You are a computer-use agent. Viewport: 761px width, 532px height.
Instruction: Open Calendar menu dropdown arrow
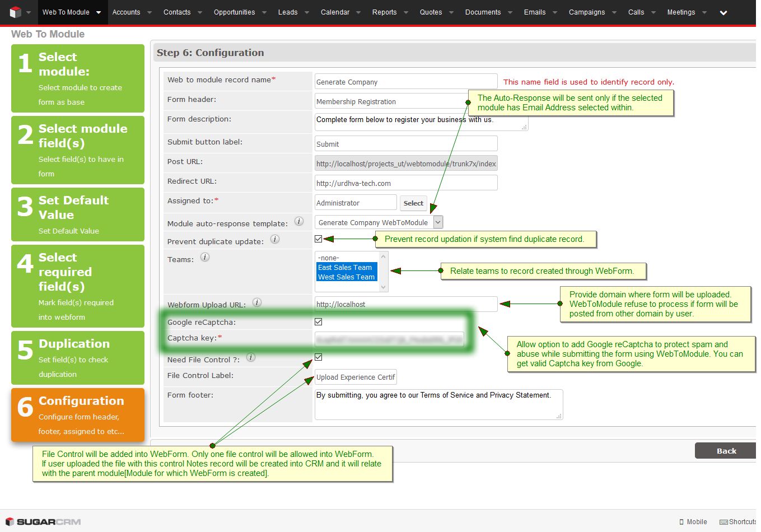click(359, 12)
